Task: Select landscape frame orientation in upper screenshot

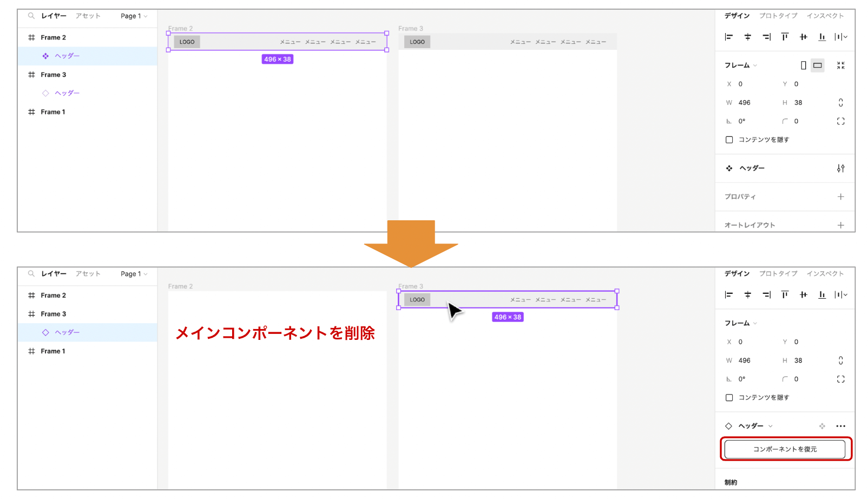Action: click(818, 65)
